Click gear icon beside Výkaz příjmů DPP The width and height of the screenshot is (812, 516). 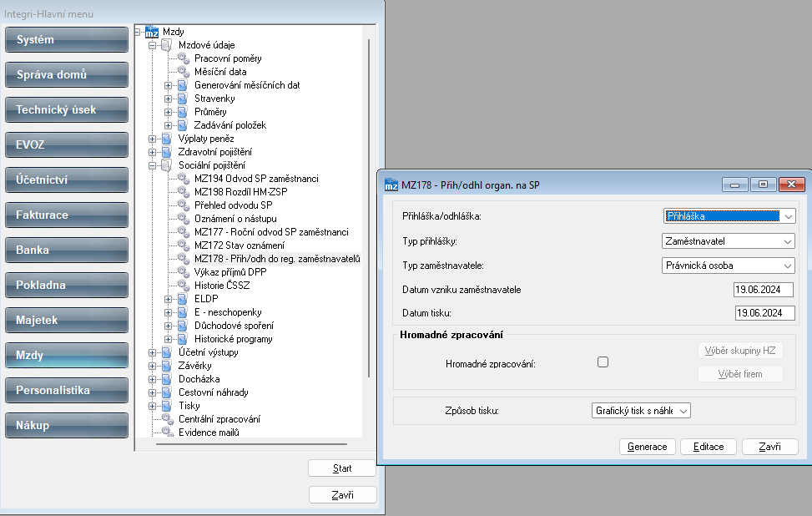click(184, 272)
